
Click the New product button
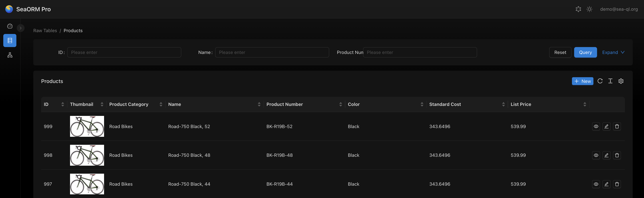(582, 81)
